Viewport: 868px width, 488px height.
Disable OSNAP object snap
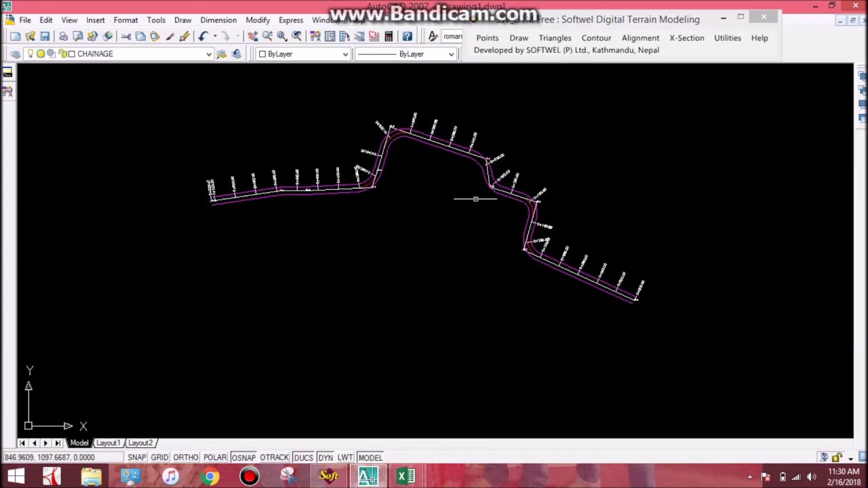tap(243, 457)
